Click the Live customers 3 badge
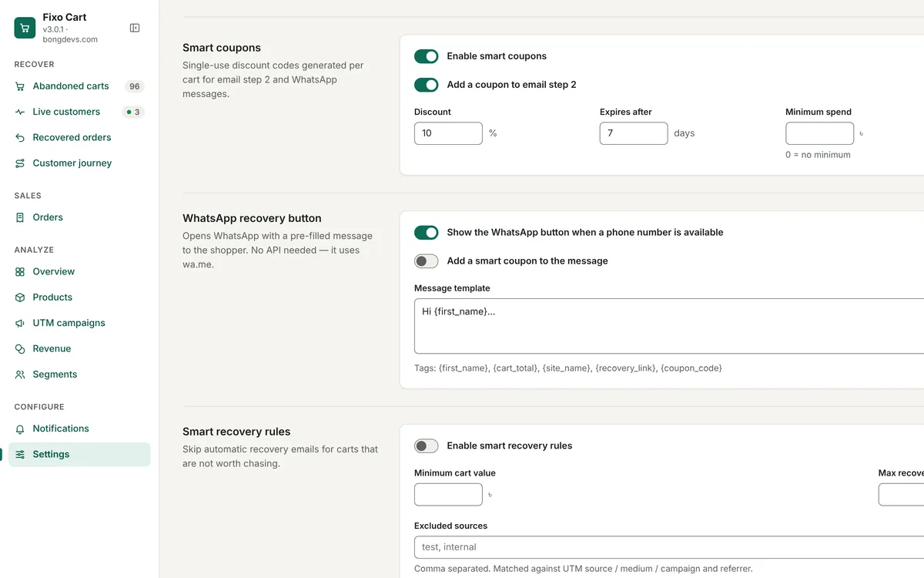 (134, 112)
